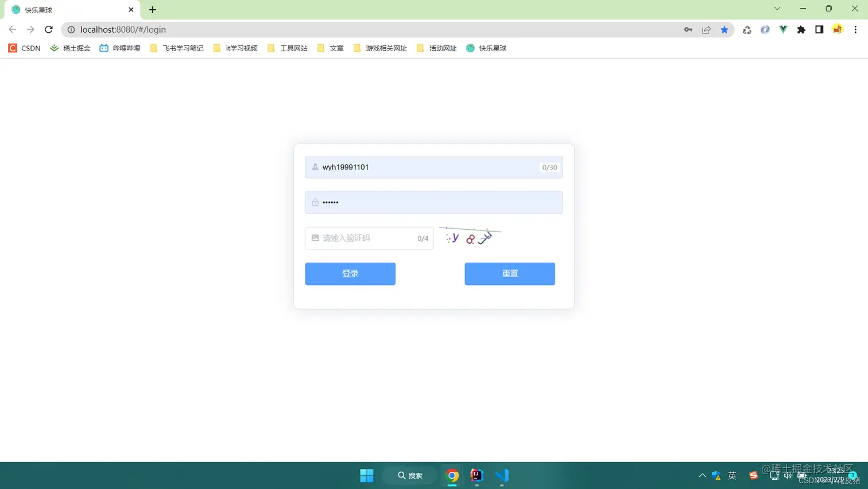Image resolution: width=868 pixels, height=489 pixels.
Task: Toggle the browser side panel icon
Action: click(819, 29)
